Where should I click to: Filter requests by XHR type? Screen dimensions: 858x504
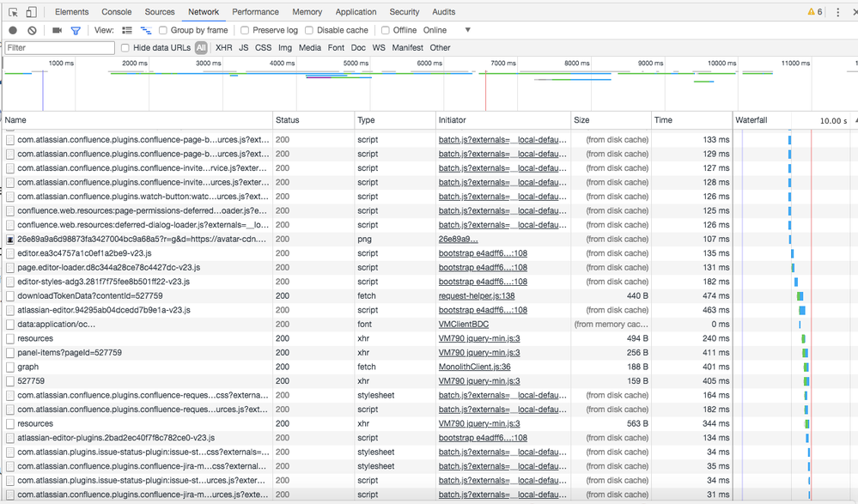pos(223,48)
